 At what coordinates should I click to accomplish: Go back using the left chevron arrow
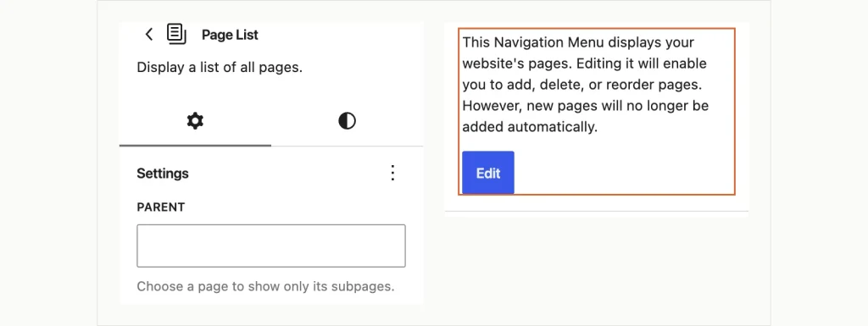(149, 34)
